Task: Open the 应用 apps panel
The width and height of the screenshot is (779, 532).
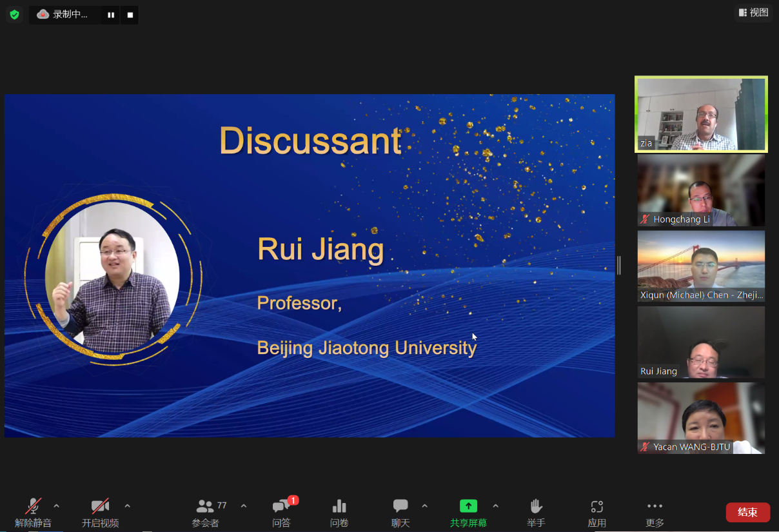Action: coord(597,513)
